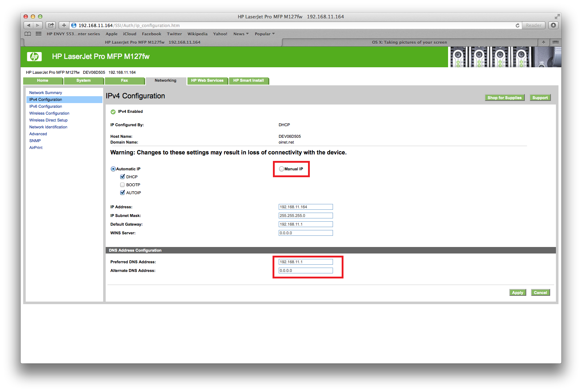
Task: Go to Wireless Configuration page
Action: click(49, 114)
